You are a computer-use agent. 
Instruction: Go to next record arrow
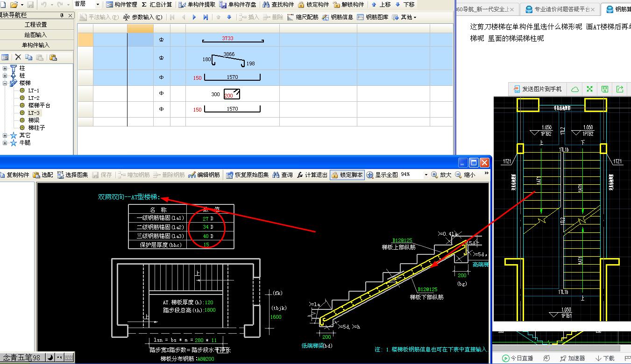pos(195,17)
